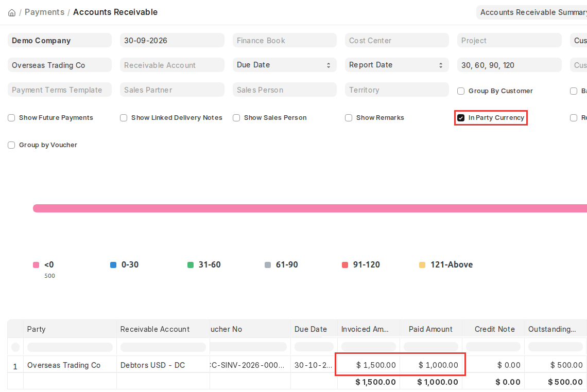Select Overseas Trading Co cell in row 1
Viewport: 587px width, 392px height.
tap(70, 365)
